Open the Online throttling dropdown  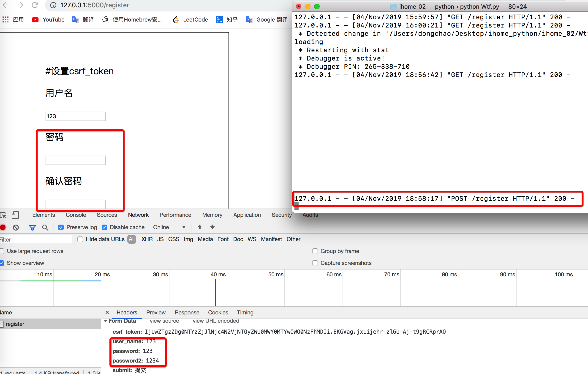[169, 227]
